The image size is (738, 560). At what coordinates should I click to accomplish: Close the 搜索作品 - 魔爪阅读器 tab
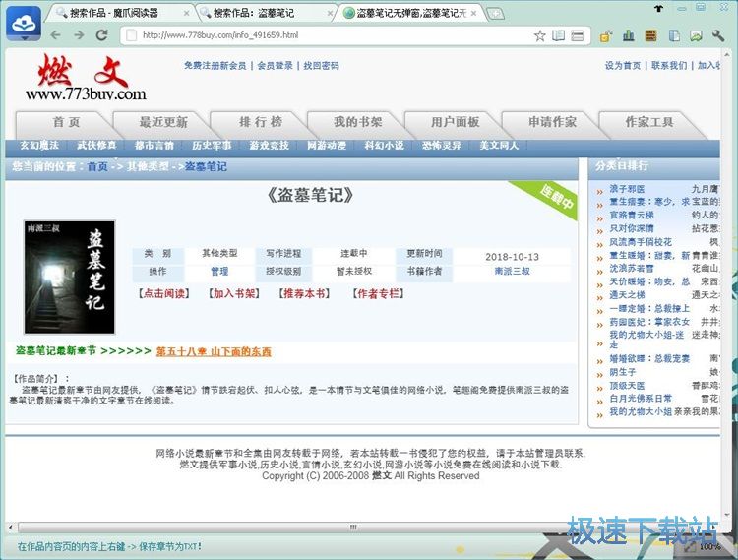(186, 13)
